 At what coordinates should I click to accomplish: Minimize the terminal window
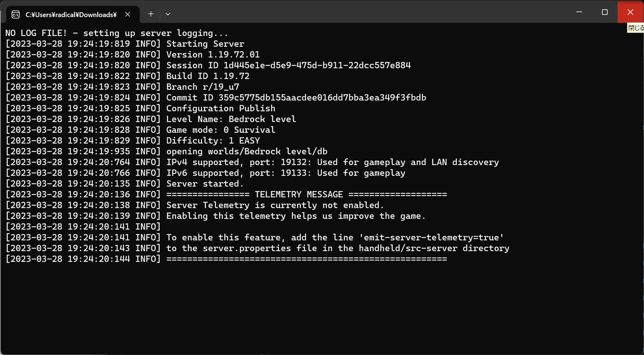[x=579, y=12]
